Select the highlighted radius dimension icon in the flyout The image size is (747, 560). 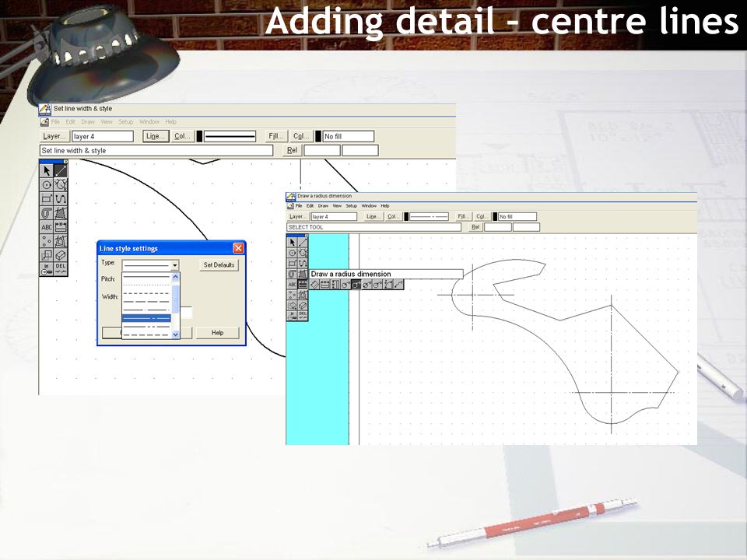[356, 285]
